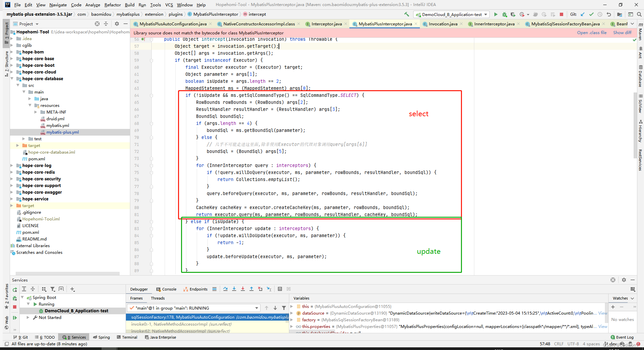Toggle tool window bars icon in status bar corner

pyautogui.click(x=7, y=344)
